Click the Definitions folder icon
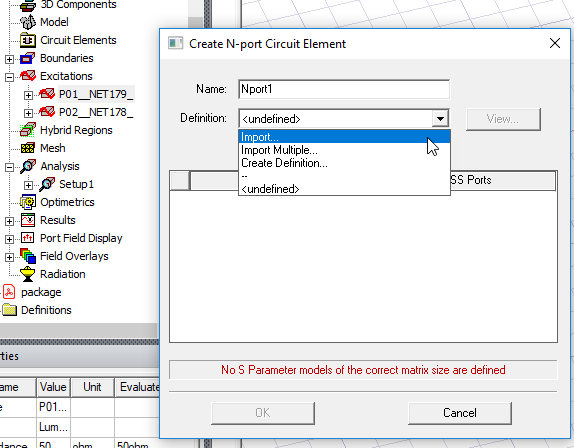The height and width of the screenshot is (448, 574). [x=9, y=310]
